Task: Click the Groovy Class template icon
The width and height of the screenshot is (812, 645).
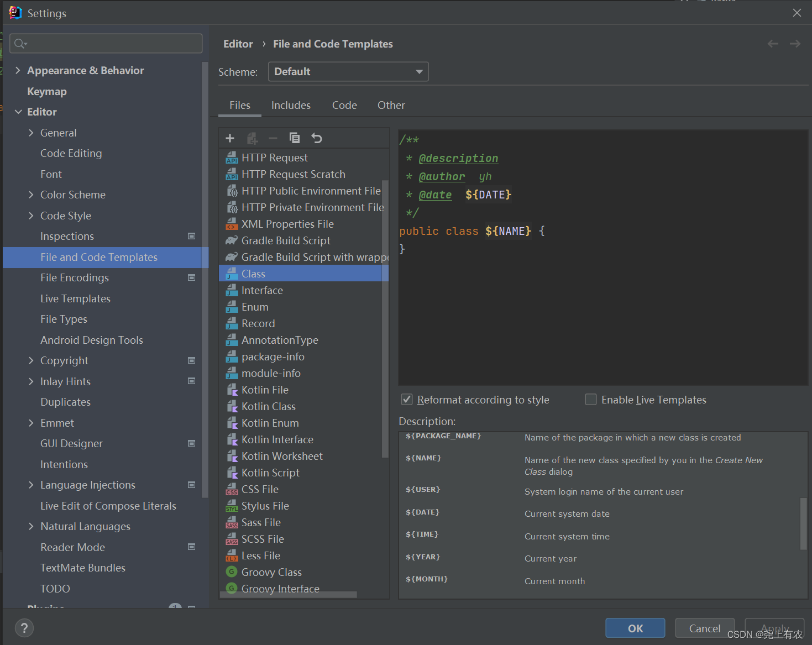Action: (232, 572)
